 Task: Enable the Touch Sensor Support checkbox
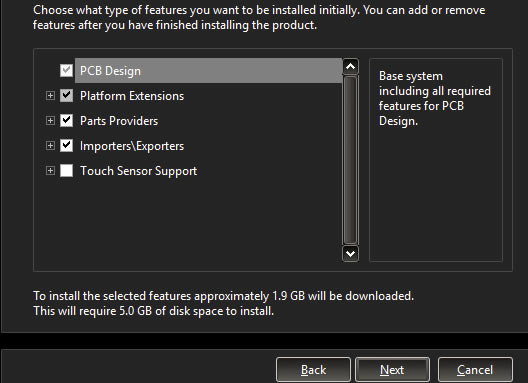coord(66,170)
